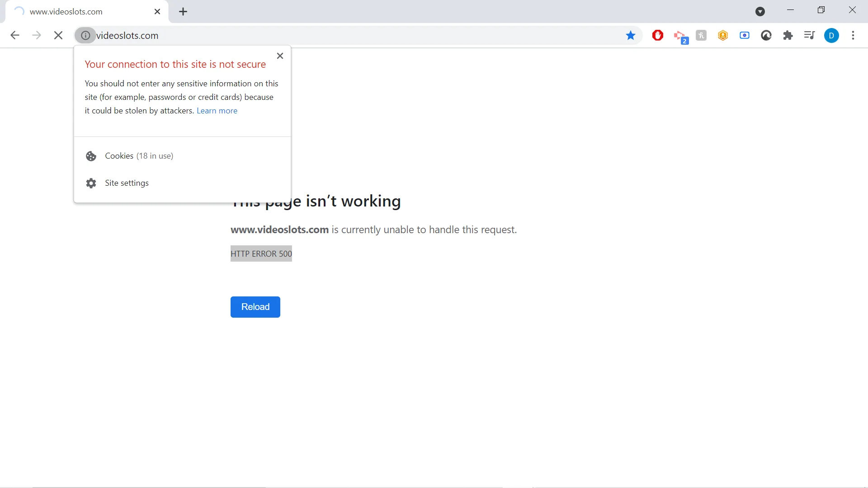The height and width of the screenshot is (488, 868).
Task: Open the tab search dropdown
Action: click(x=760, y=12)
